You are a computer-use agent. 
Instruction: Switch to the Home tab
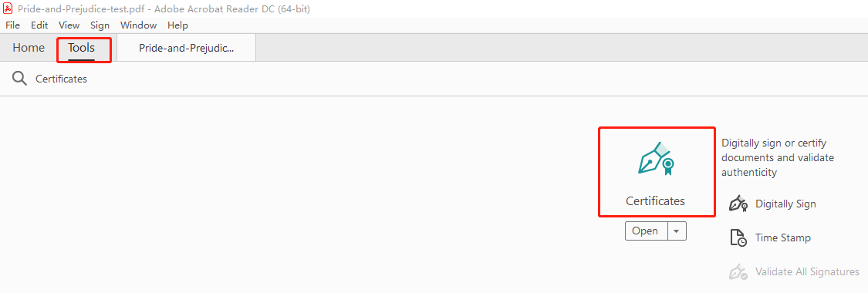29,48
